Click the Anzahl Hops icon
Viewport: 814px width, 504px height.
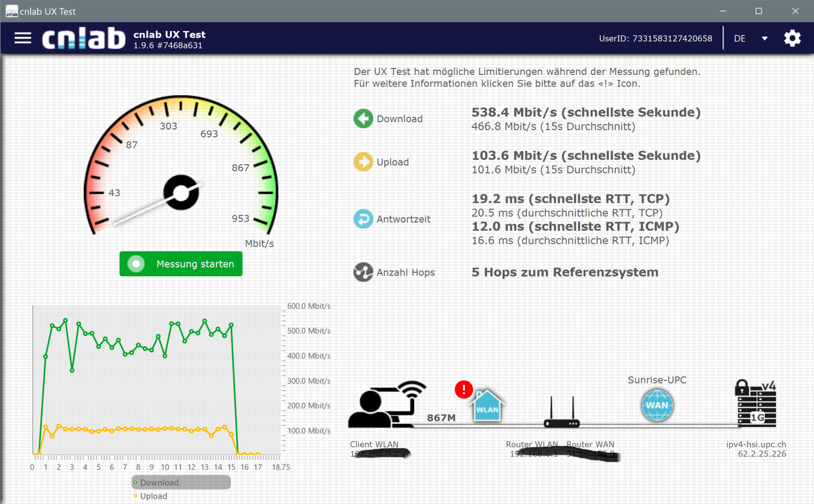(x=363, y=272)
